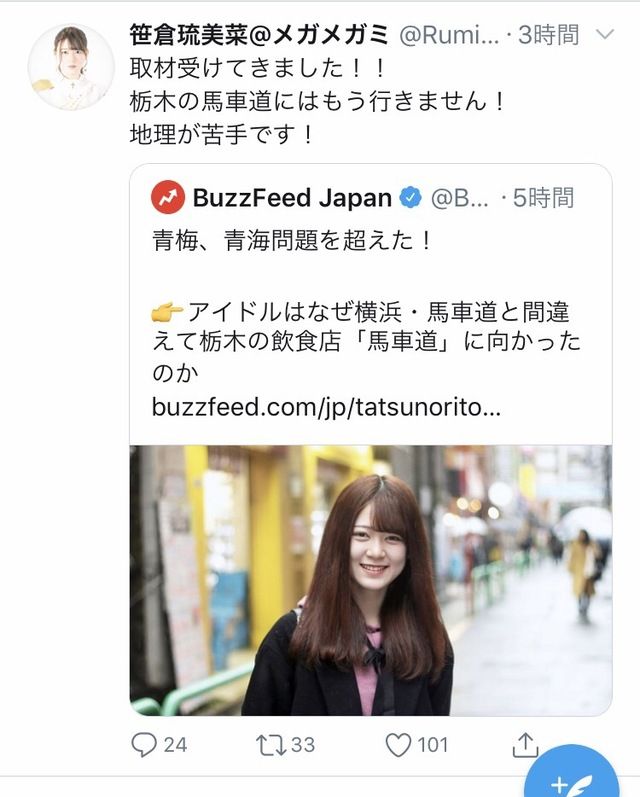This screenshot has width=640, height=797.
Task: Open the quoted tweet's 5時間 timestamp
Action: click(543, 198)
